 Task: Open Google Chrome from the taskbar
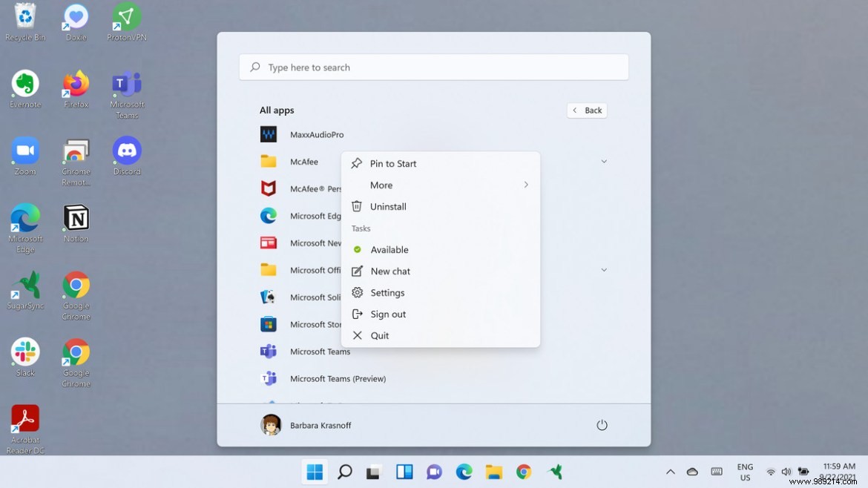pos(523,472)
